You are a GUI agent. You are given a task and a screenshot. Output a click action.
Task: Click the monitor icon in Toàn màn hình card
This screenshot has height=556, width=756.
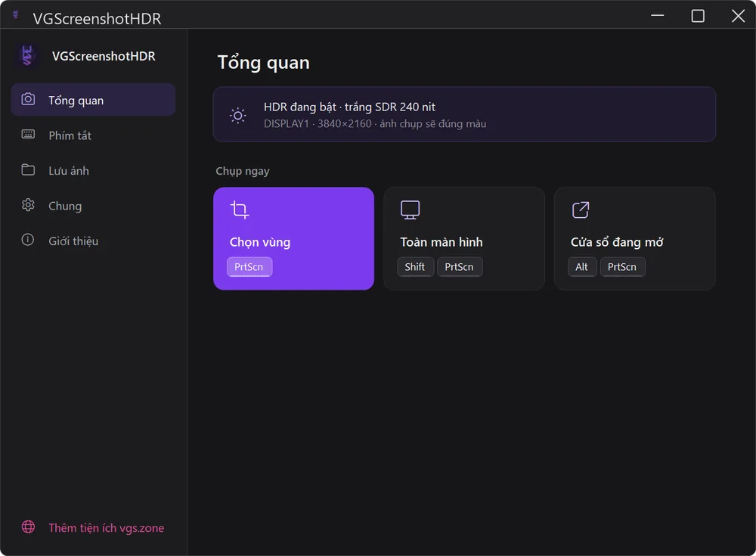(x=410, y=210)
